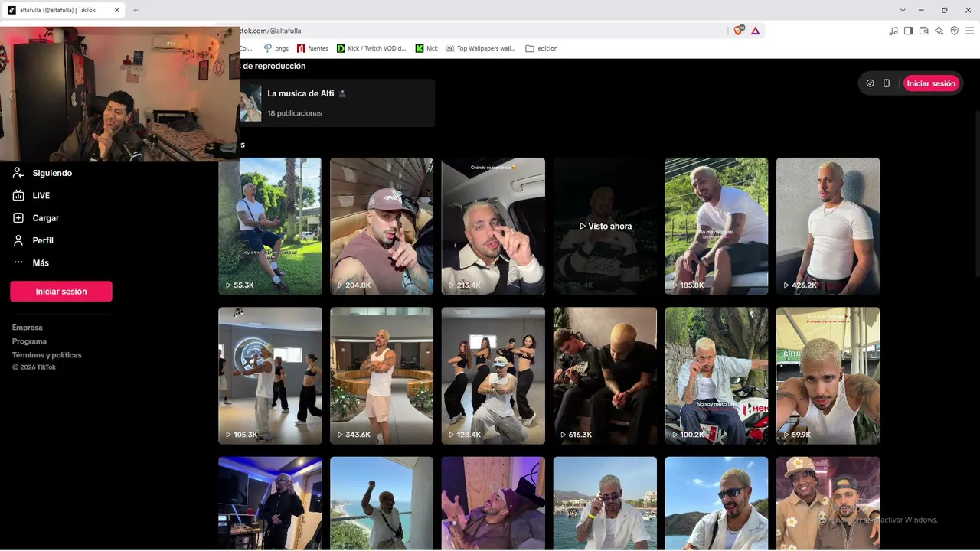Open the Leo AI sparkle icon
This screenshot has height=551, width=980.
tap(939, 31)
